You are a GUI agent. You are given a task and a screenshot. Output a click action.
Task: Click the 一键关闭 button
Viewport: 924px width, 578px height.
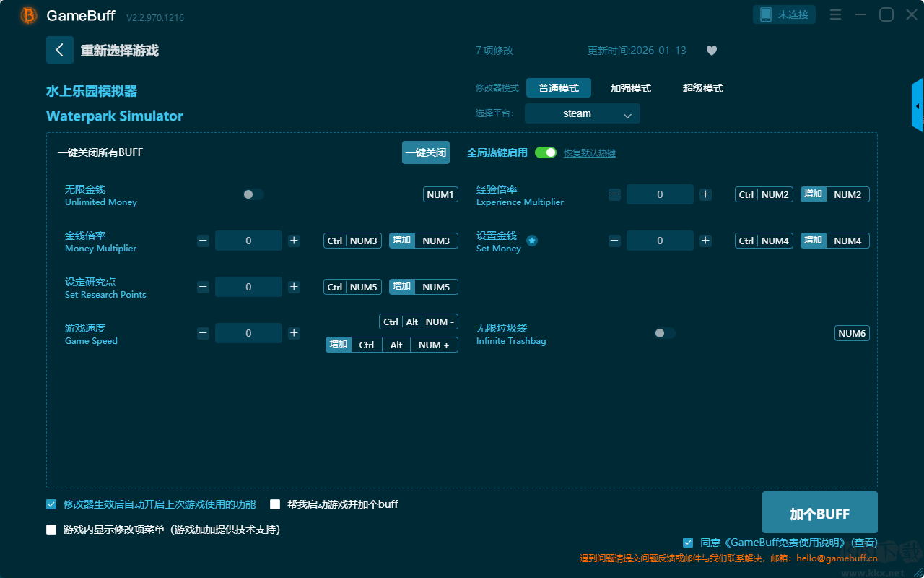pos(426,152)
